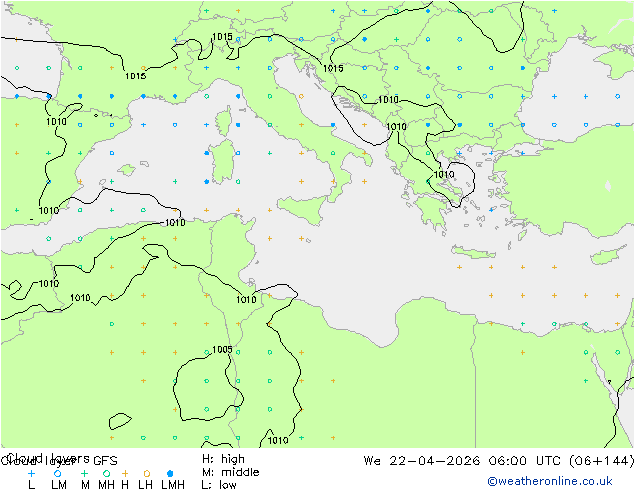Image resolution: width=634 pixels, height=490 pixels.
Task: Click the green circle MH legend symbol
Action: click(106, 473)
